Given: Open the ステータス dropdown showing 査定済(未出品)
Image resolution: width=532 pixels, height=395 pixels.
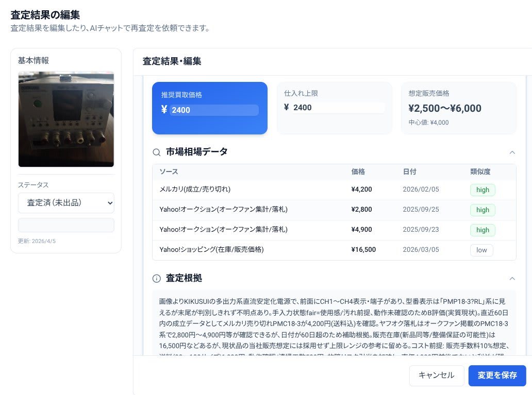Looking at the screenshot, I should tap(66, 203).
